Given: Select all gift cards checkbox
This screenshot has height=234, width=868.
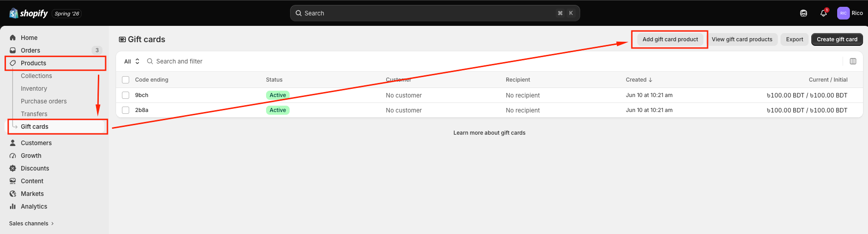Looking at the screenshot, I should [126, 80].
